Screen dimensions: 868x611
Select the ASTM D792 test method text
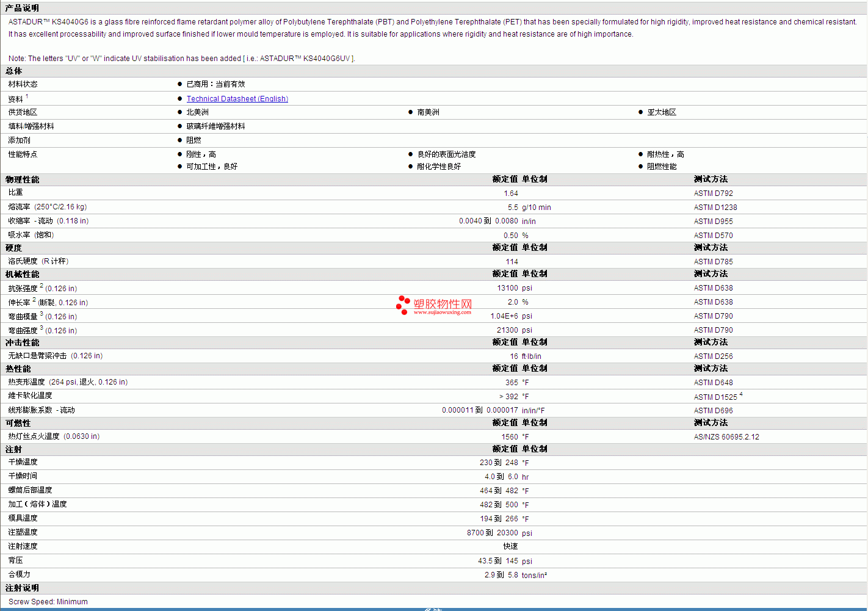click(x=713, y=193)
